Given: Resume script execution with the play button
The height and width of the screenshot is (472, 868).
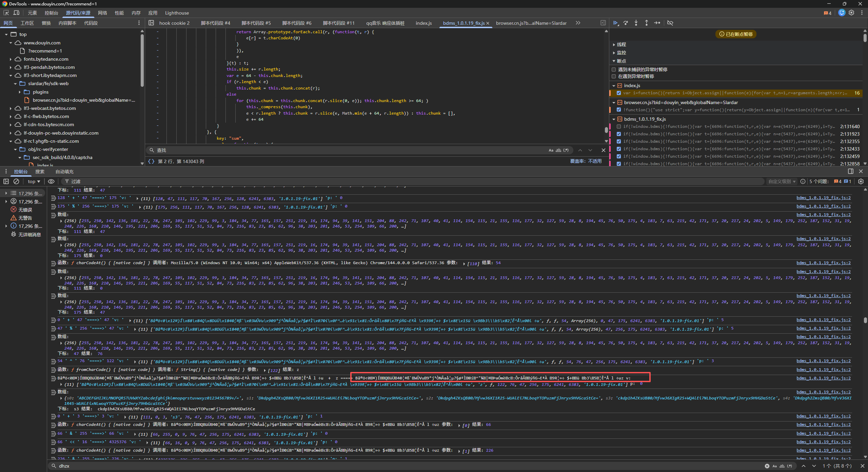Looking at the screenshot, I should coord(615,23).
